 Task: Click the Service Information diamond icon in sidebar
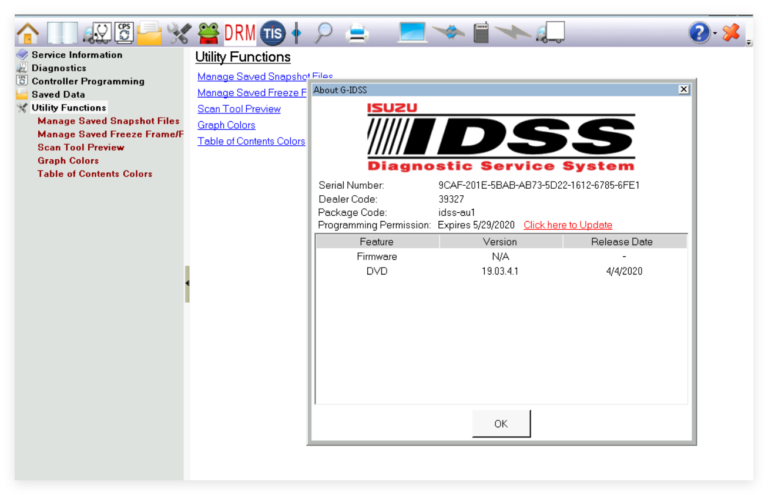point(22,54)
